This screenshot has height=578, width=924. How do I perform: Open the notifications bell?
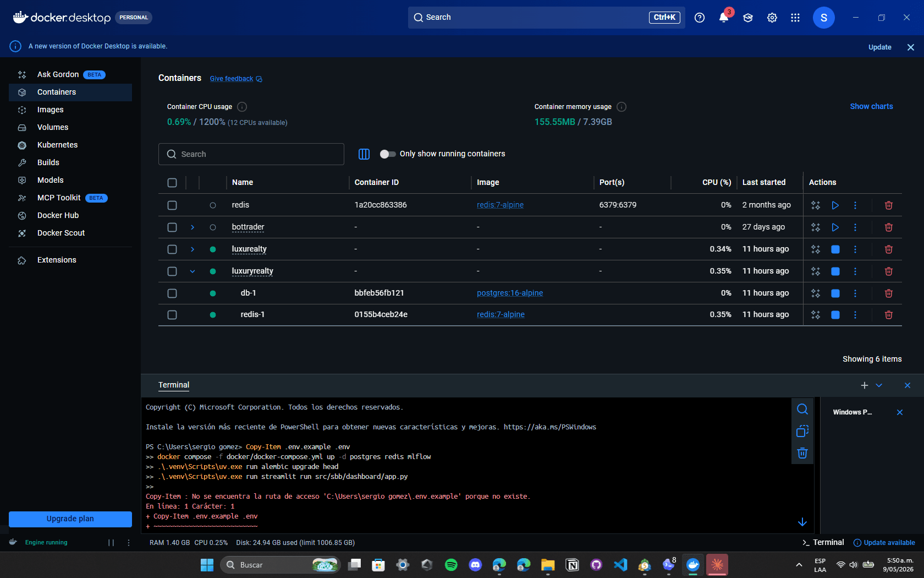724,18
